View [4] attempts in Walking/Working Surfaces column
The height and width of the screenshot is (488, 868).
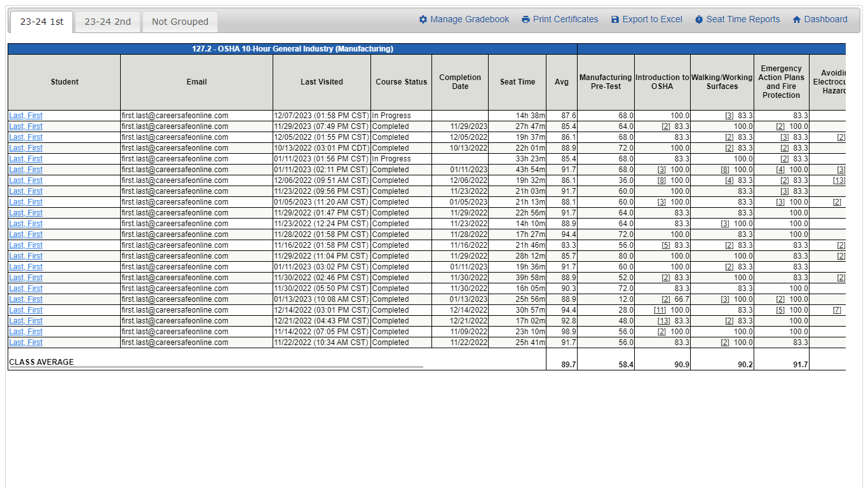click(729, 180)
